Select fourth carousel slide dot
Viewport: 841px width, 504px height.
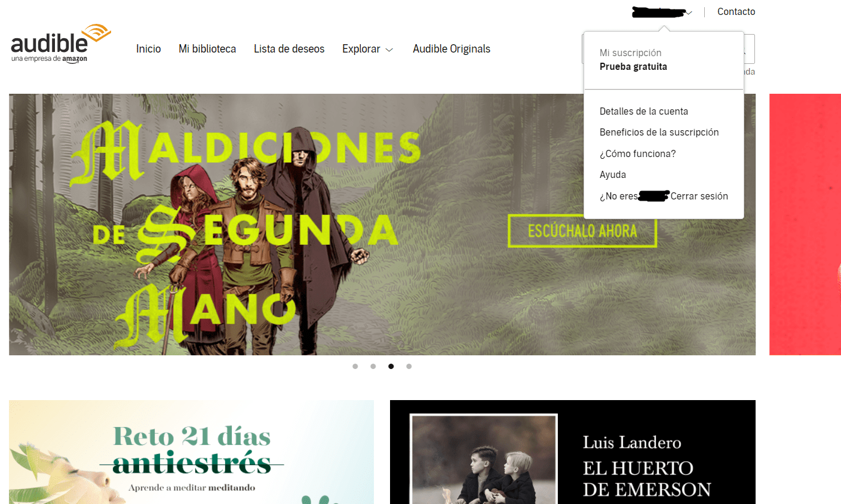[x=409, y=367]
